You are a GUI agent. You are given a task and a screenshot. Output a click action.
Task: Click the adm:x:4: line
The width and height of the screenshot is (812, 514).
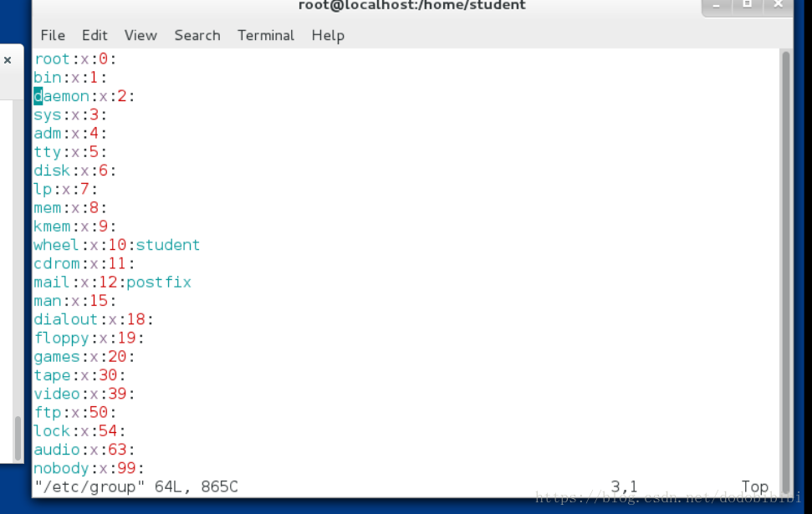click(x=70, y=134)
